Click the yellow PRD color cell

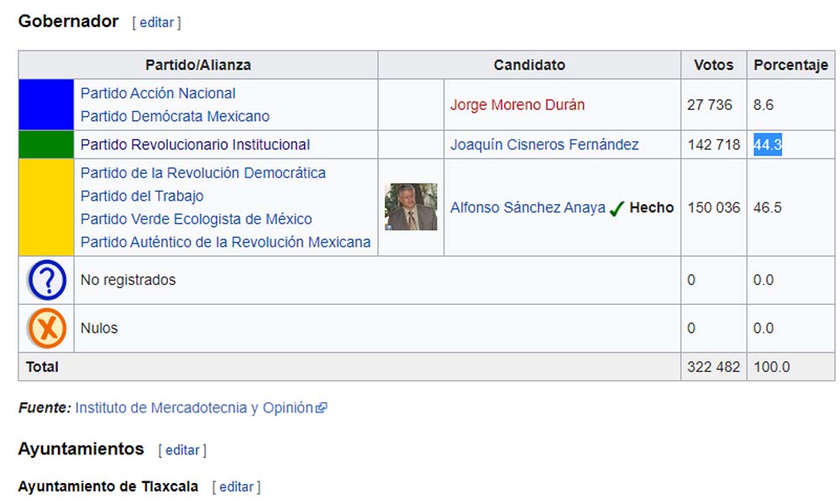[x=46, y=207]
